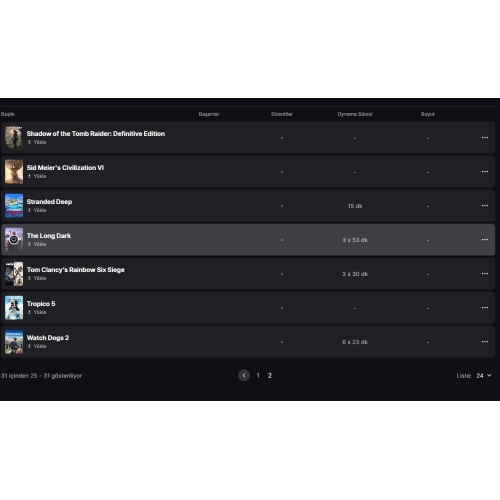
Task: Open three-dot menu for The Long Dark
Action: [x=485, y=240]
